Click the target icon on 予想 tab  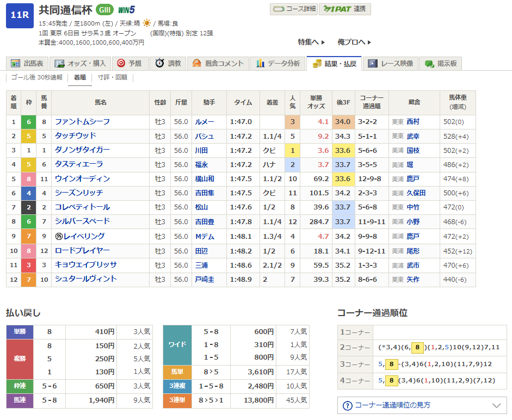(x=121, y=64)
